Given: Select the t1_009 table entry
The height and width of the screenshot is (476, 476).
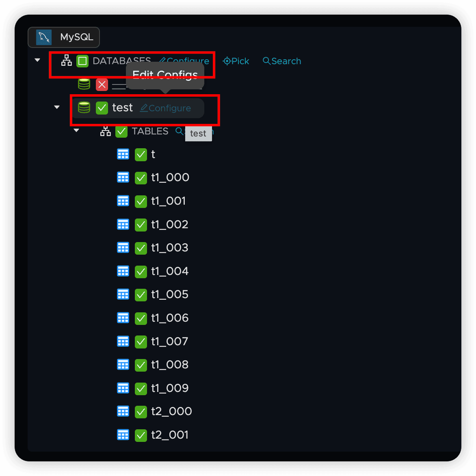Looking at the screenshot, I should pyautogui.click(x=170, y=388).
